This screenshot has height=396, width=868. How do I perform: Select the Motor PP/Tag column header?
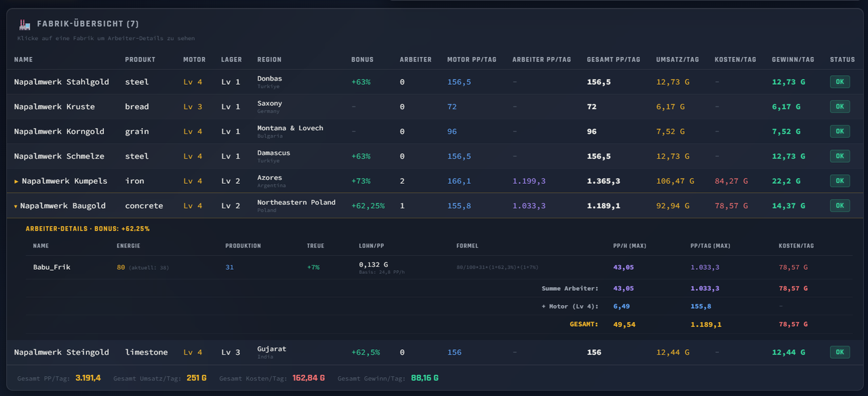click(472, 60)
